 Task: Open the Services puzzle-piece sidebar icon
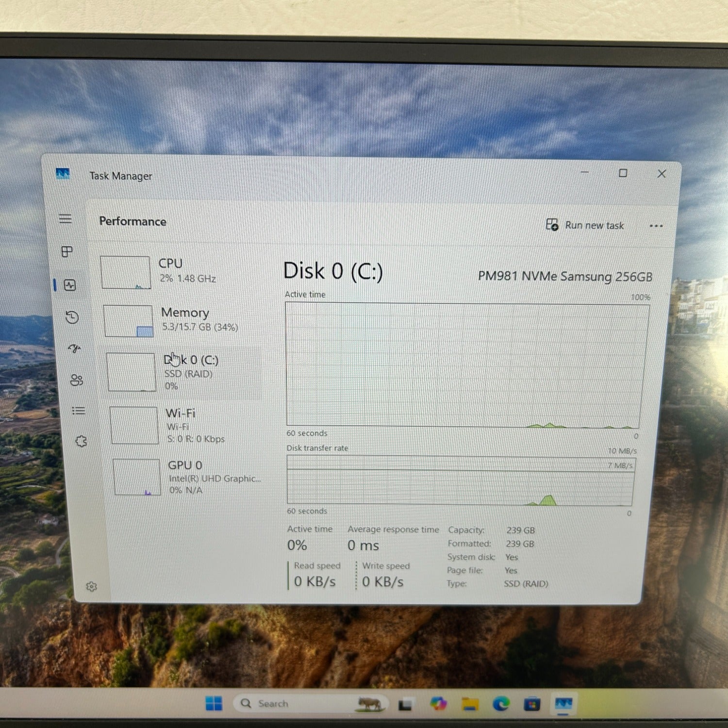pos(81,441)
